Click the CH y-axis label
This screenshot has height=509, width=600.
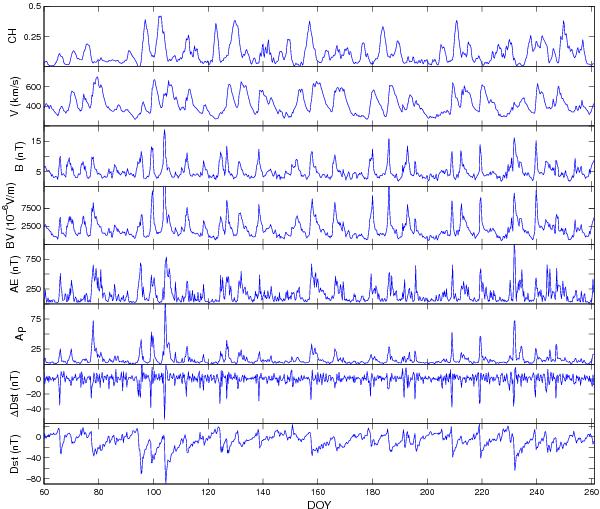14,37
